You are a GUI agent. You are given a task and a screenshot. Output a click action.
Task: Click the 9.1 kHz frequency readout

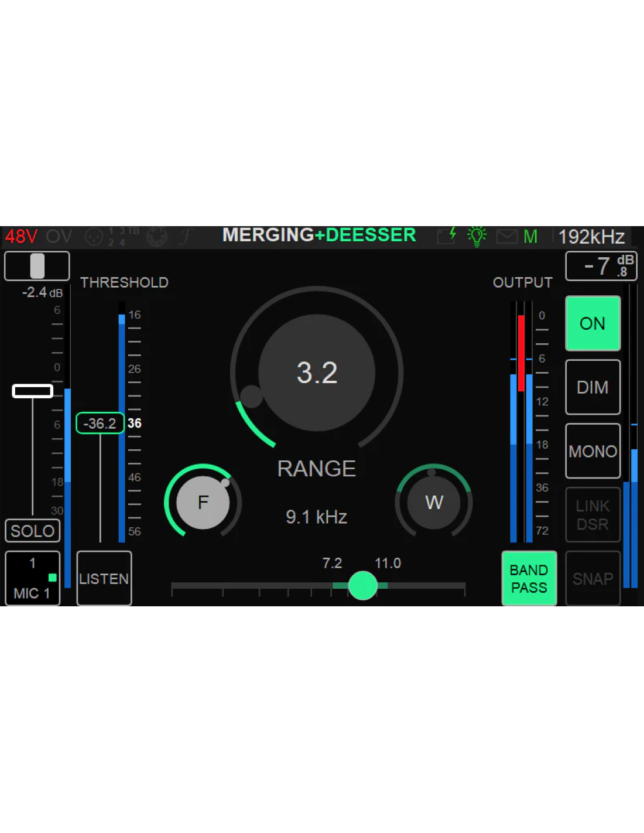tap(317, 517)
